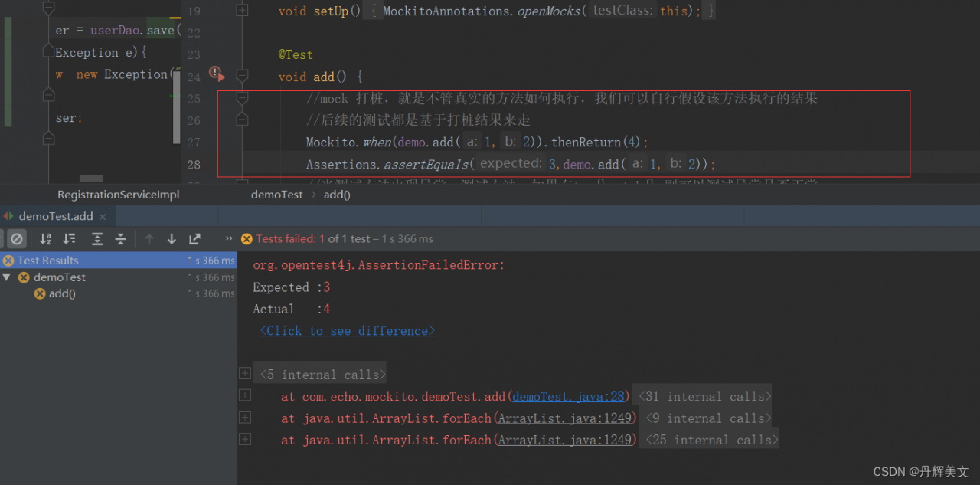980x485 pixels.
Task: Click the next failed test arrow
Action: coord(171,239)
